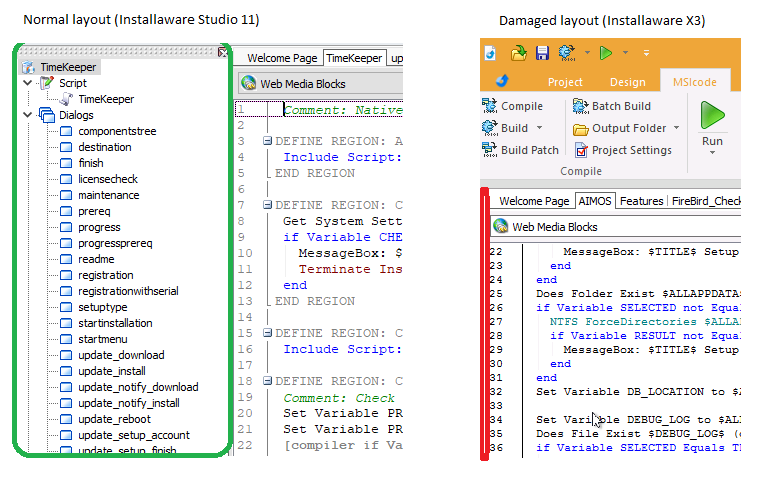The width and height of the screenshot is (760, 477).
Task: Click the finish dialog icon
Action: coord(66,163)
